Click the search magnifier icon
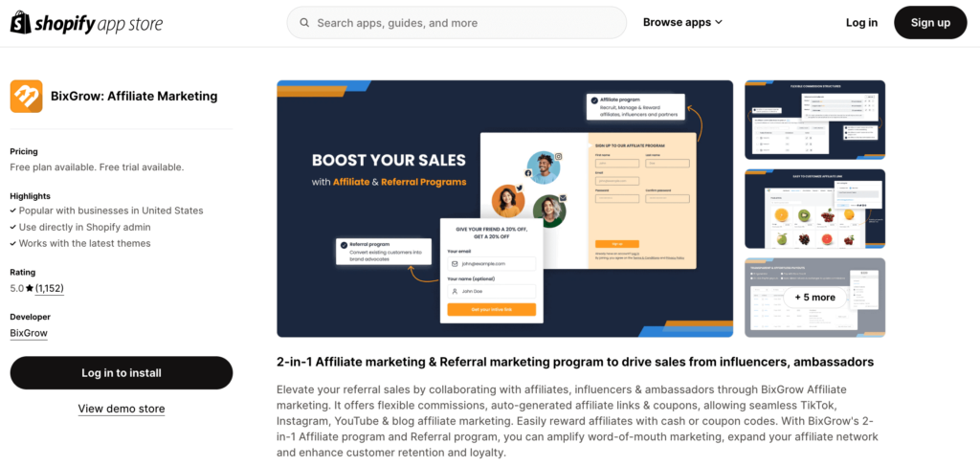The width and height of the screenshot is (980, 466). pos(304,23)
